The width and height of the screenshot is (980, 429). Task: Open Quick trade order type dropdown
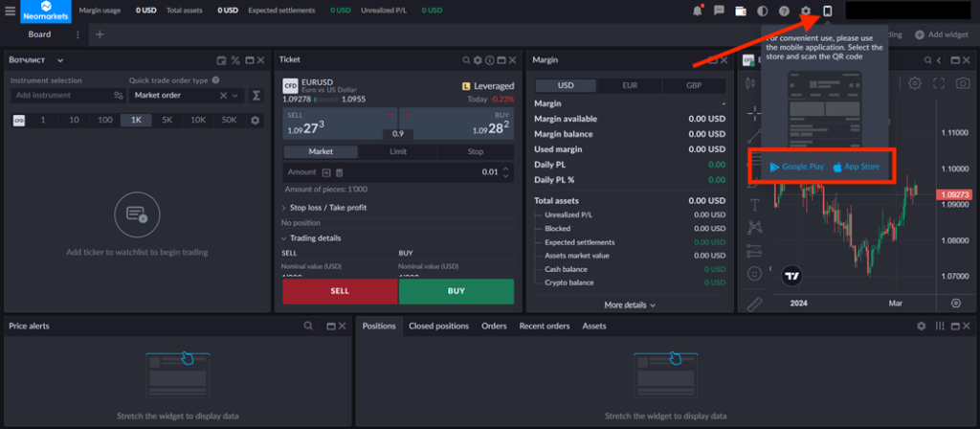(x=187, y=96)
